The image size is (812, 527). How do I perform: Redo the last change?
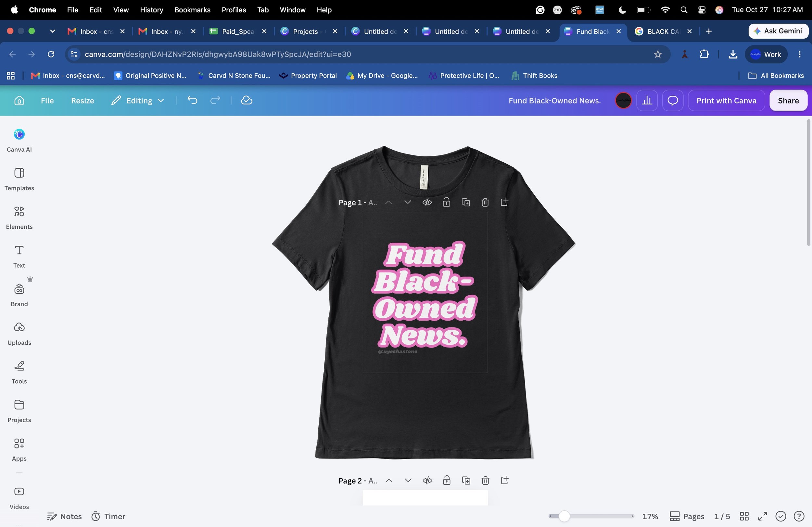pos(215,100)
